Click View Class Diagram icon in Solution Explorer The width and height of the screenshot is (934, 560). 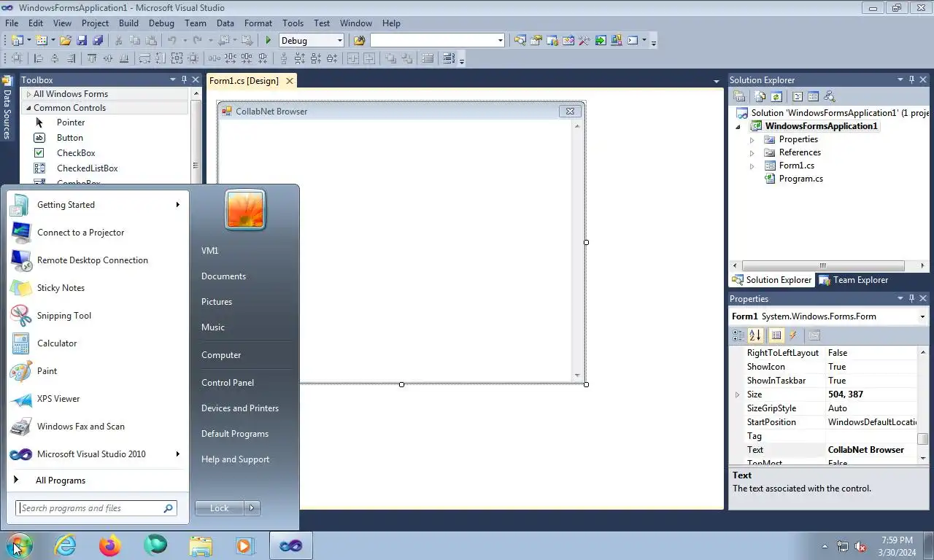(830, 96)
